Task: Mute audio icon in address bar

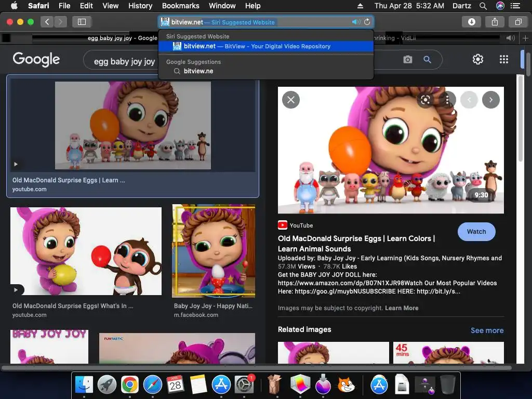Action: click(356, 22)
